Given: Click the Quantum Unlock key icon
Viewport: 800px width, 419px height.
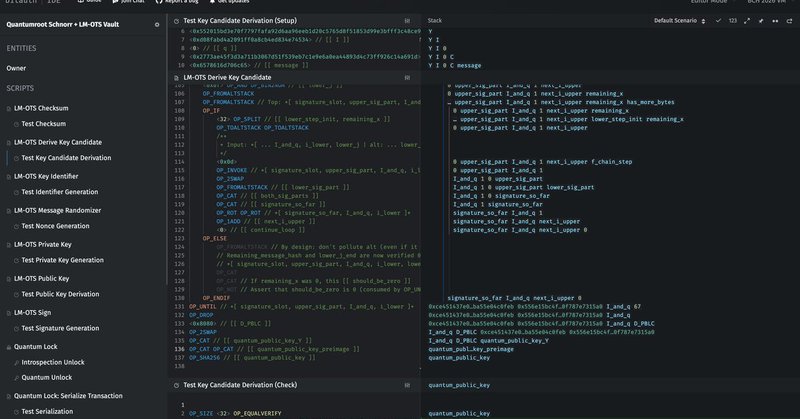Looking at the screenshot, I should point(16,378).
